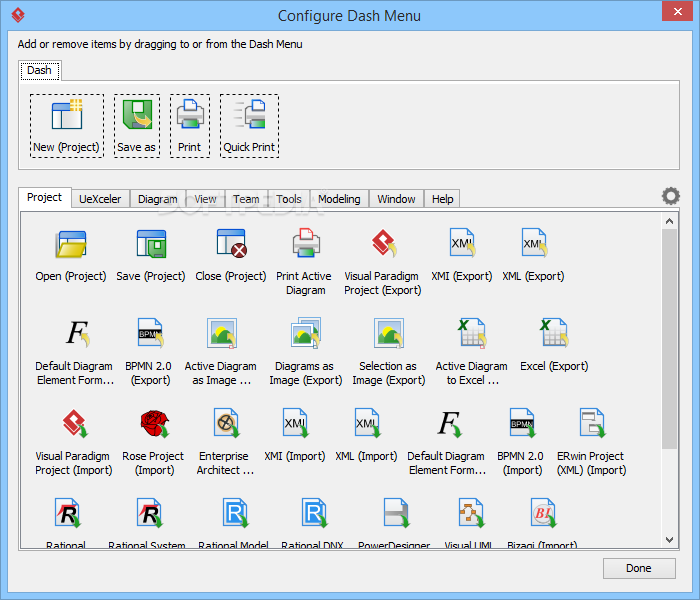Viewport: 700px width, 600px height.
Task: Select Visual Paradigm Project (Import) icon
Action: [74, 423]
